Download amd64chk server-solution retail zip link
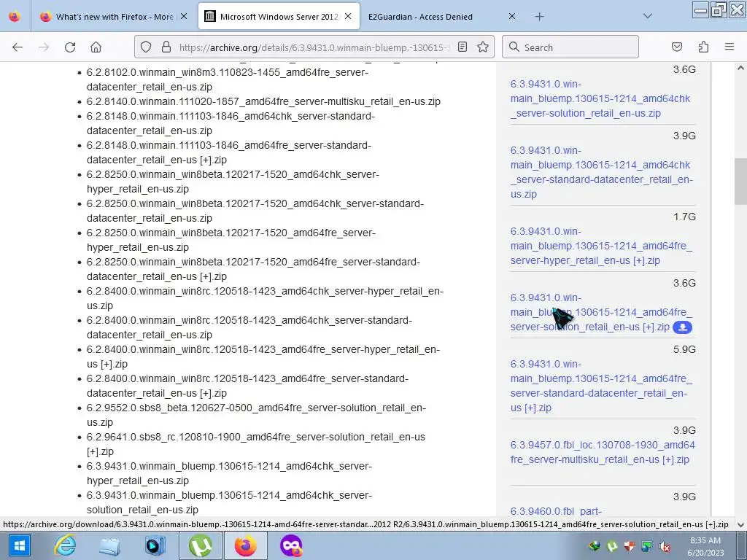Viewport: 747px width, 560px height. 600,98
